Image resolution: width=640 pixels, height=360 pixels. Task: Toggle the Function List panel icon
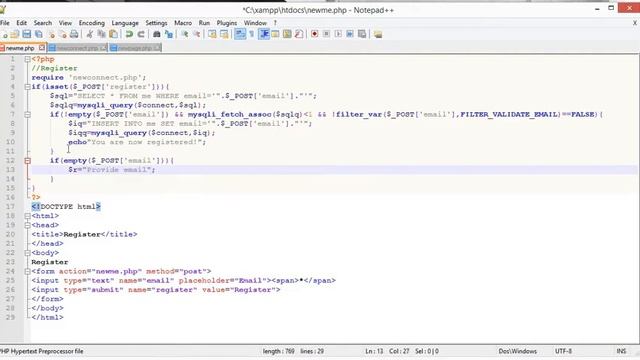click(x=299, y=34)
